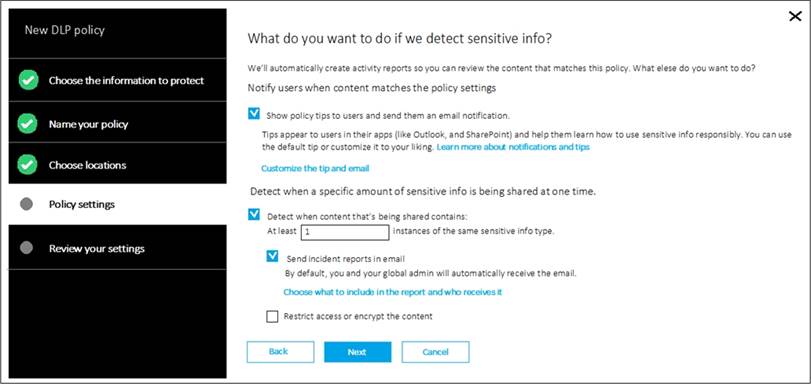Click the instances count input field
Viewport: 811px width, 384px height.
tap(344, 232)
